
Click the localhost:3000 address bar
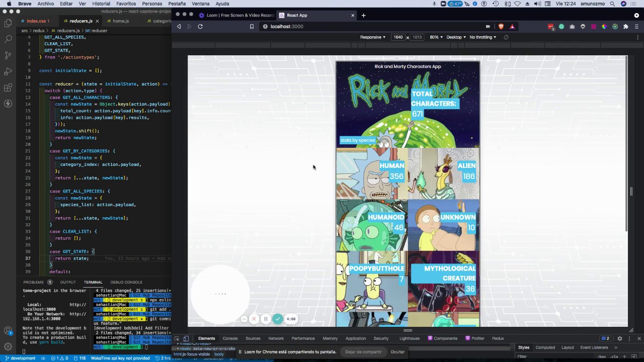pyautogui.click(x=371, y=27)
